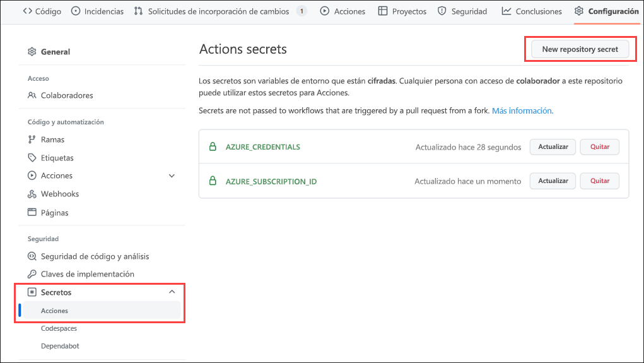Click the Ramas branch icon
Image resolution: width=644 pixels, height=363 pixels.
pyautogui.click(x=32, y=140)
